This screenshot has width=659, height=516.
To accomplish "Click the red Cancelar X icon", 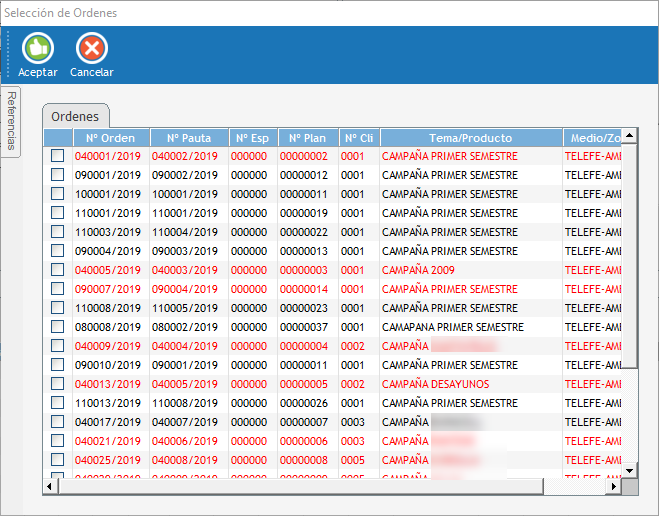I will coord(91,48).
